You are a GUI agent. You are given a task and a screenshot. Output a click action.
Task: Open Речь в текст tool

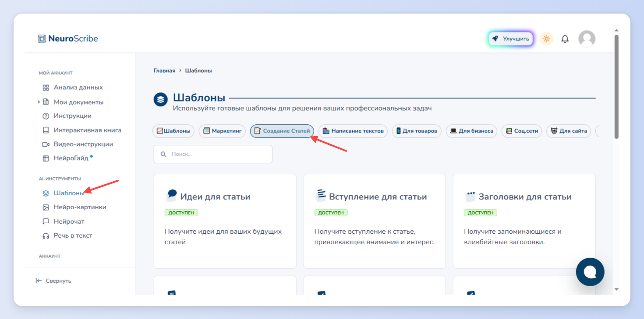[73, 235]
